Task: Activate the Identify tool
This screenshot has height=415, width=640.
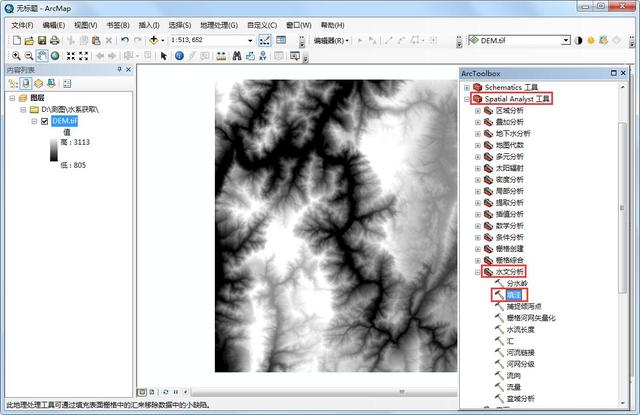Action: 179,56
